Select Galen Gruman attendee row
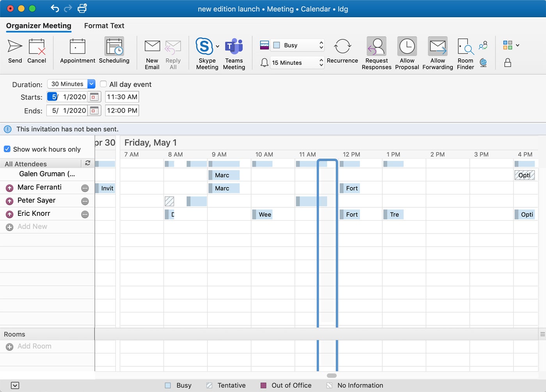Viewport: 546px width, 392px height. pos(47,174)
